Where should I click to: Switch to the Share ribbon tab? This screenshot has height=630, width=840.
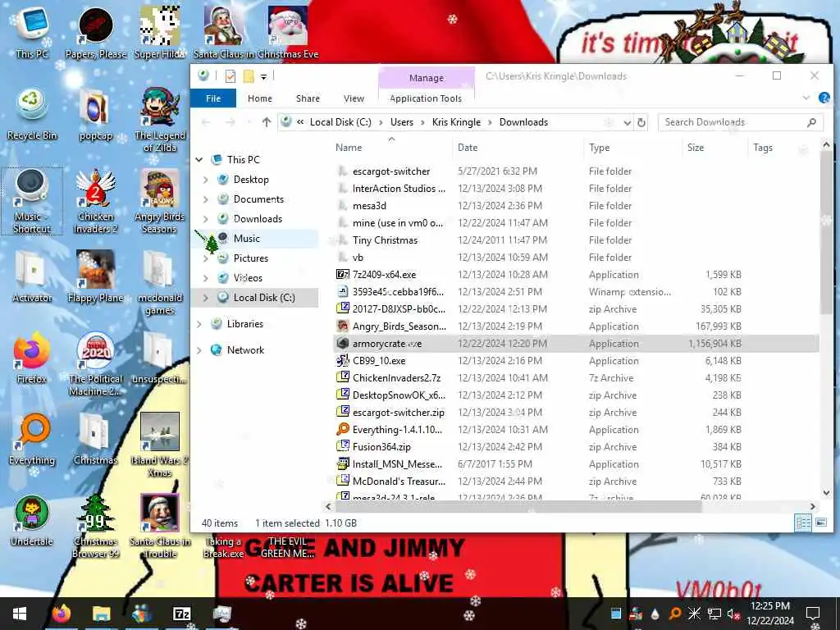(308, 98)
